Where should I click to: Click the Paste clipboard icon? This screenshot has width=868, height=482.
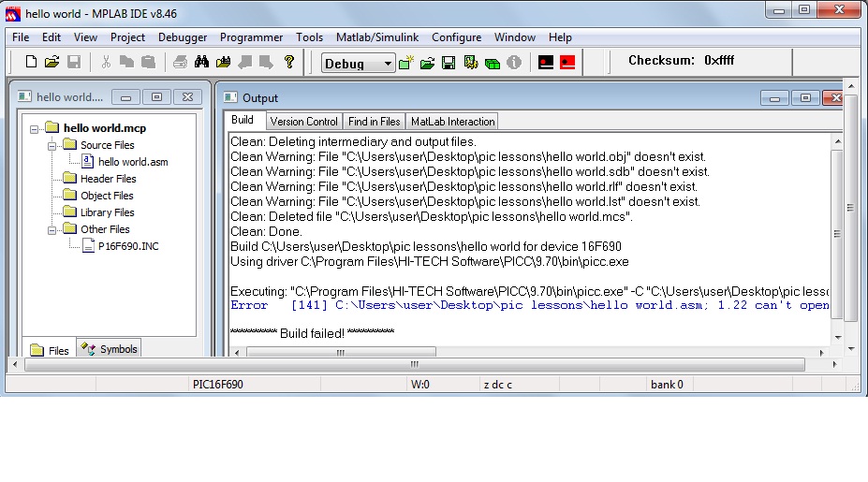click(x=148, y=62)
